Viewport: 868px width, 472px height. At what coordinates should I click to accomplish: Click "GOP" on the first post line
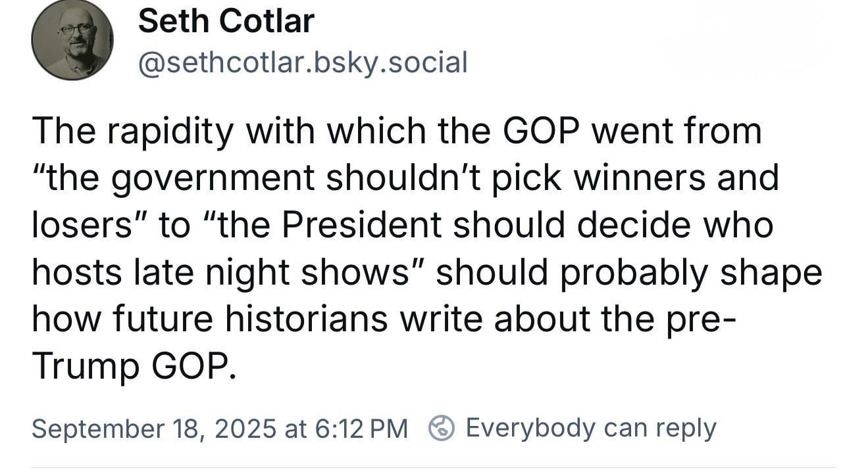[x=541, y=130]
